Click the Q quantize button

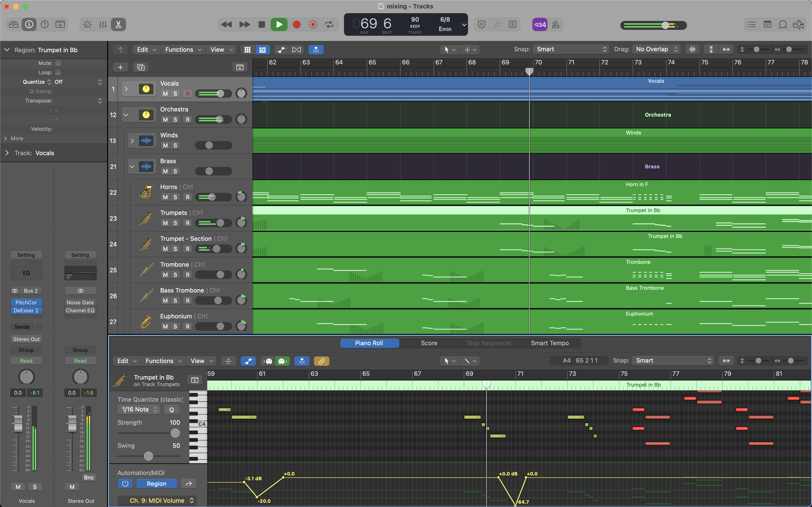(x=171, y=409)
